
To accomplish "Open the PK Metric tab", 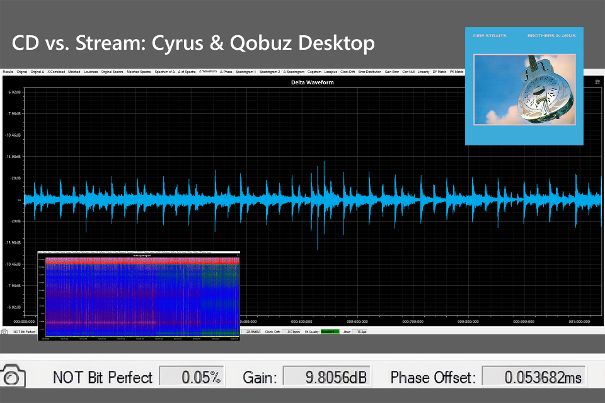I will pyautogui.click(x=457, y=71).
